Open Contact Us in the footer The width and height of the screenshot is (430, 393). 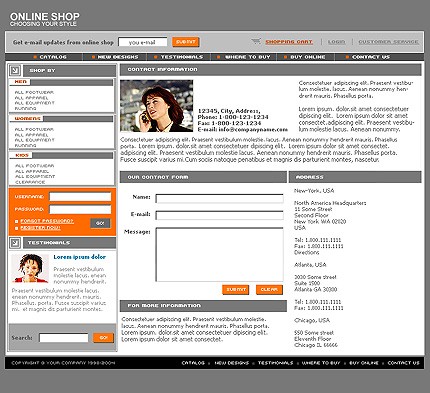pyautogui.click(x=403, y=363)
